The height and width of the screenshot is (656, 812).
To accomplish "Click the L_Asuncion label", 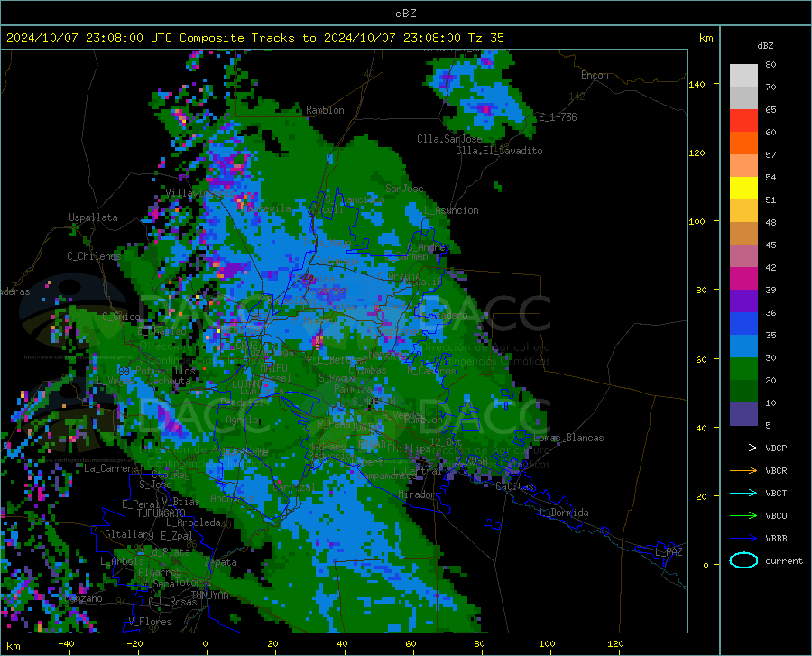I will [x=451, y=210].
